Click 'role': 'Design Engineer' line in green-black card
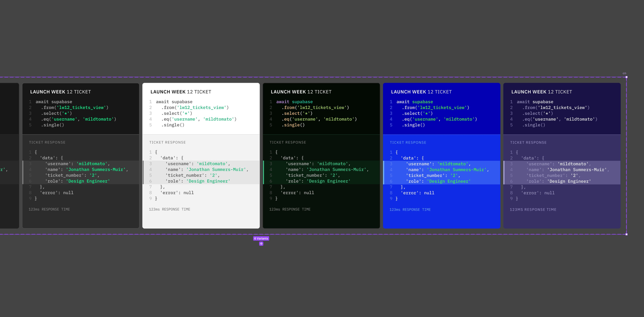The height and width of the screenshot is (317, 644). tap(318, 181)
